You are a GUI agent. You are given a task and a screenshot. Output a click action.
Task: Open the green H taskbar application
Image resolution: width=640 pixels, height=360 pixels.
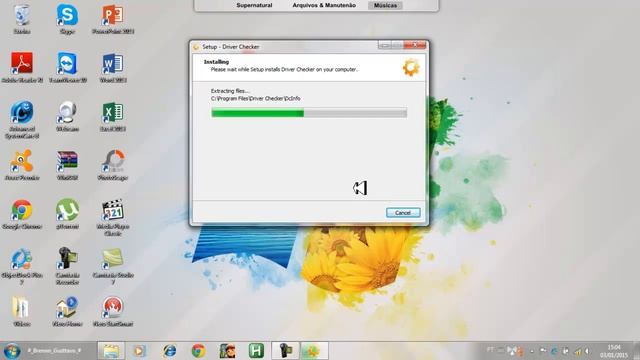(x=256, y=351)
